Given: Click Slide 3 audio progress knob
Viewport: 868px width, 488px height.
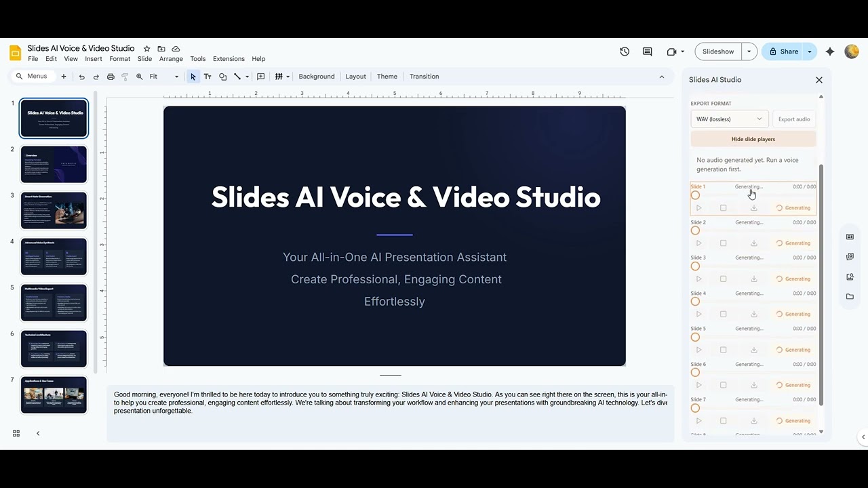Looking at the screenshot, I should [695, 266].
